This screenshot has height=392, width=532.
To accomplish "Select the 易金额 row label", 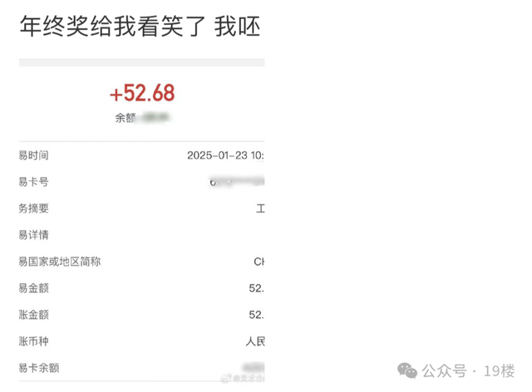I will [x=33, y=288].
